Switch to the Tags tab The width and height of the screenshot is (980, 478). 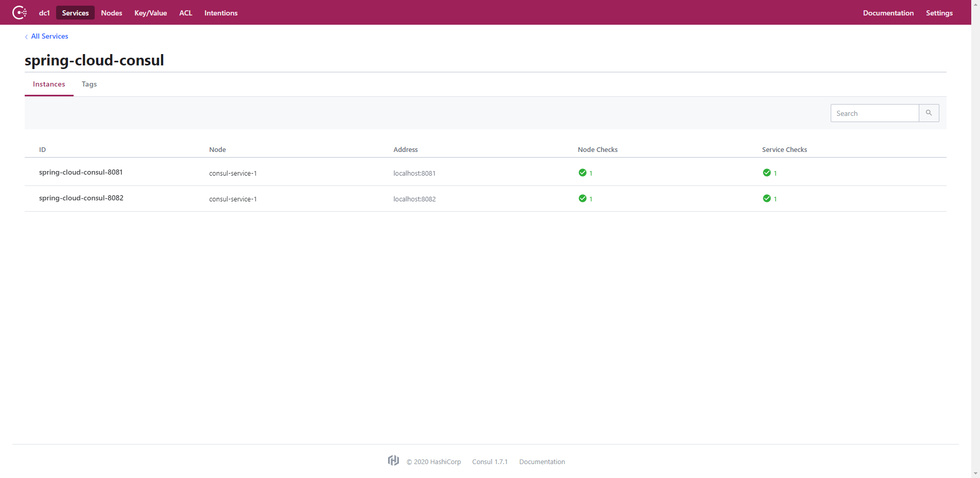coord(89,84)
